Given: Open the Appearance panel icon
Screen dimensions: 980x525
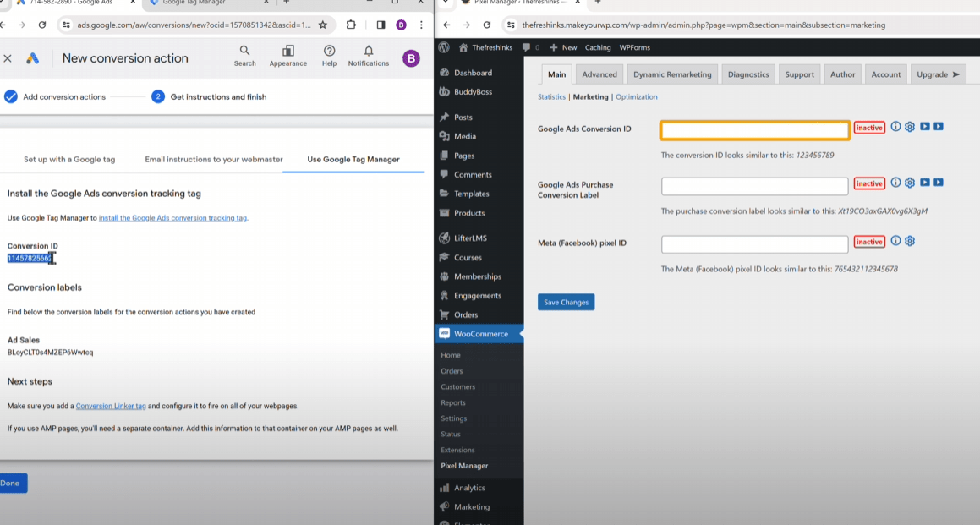Looking at the screenshot, I should point(288,52).
